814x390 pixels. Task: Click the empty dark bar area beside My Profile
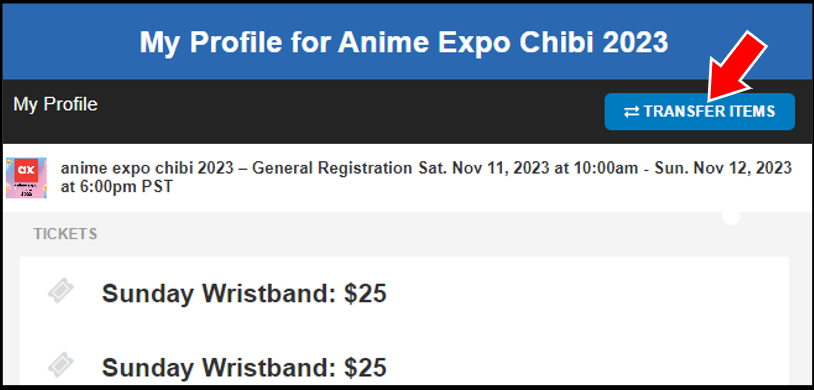pyautogui.click(x=350, y=112)
